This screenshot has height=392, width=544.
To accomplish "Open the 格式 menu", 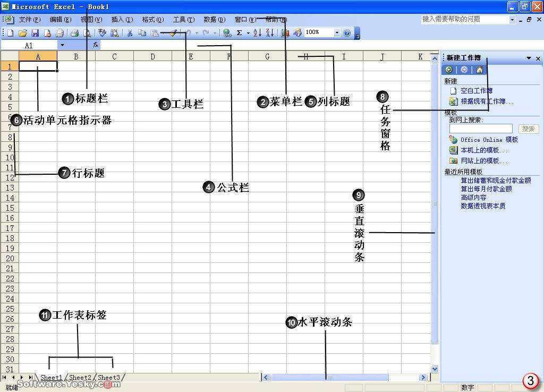I will (152, 20).
